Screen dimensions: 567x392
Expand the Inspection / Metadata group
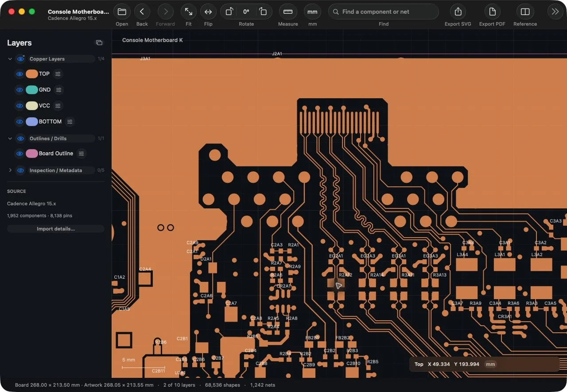10,170
